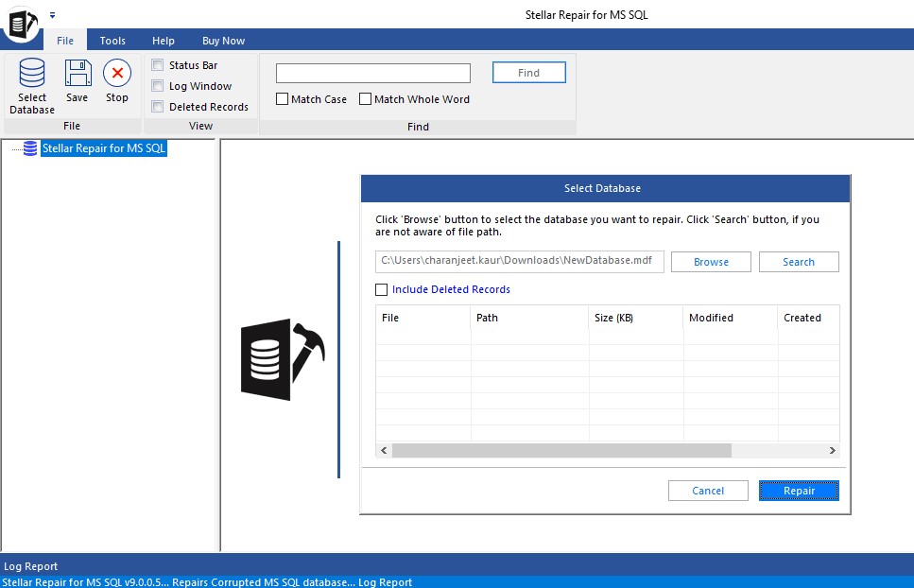This screenshot has width=914, height=588.
Task: Open the Tools ribbon tab
Action: (112, 41)
